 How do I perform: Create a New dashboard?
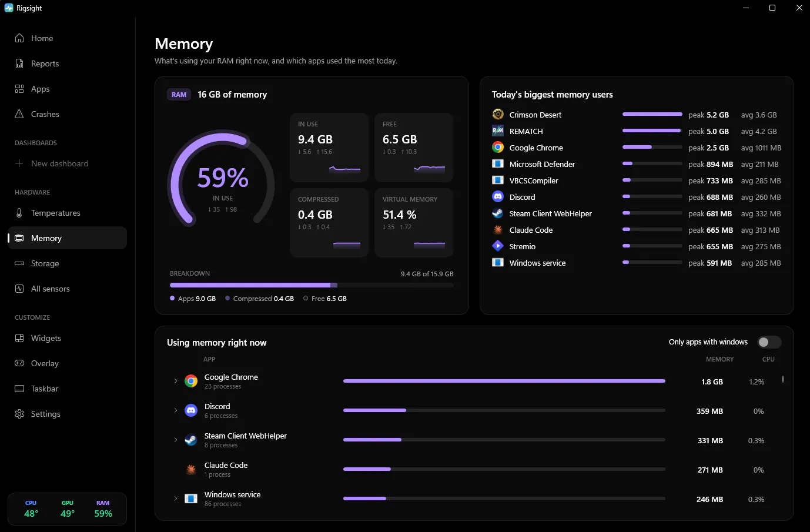tap(68, 163)
